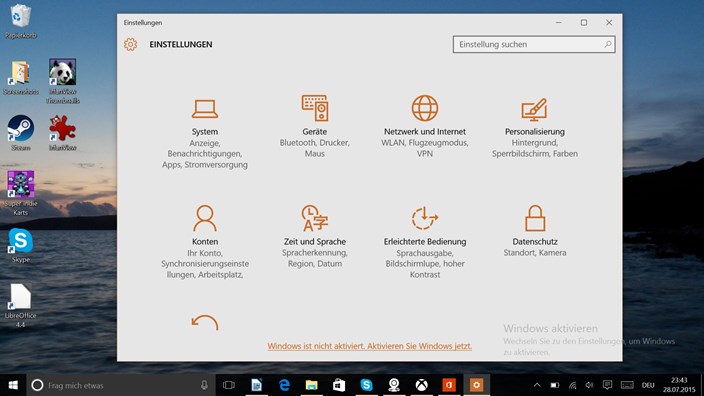The height and width of the screenshot is (396, 704).
Task: Open Task View from the taskbar
Action: point(229,385)
